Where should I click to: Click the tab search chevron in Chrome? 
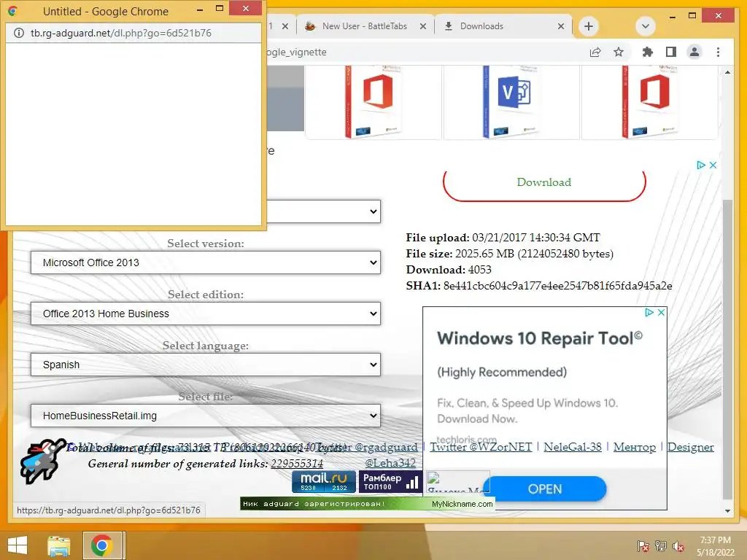coord(646,26)
